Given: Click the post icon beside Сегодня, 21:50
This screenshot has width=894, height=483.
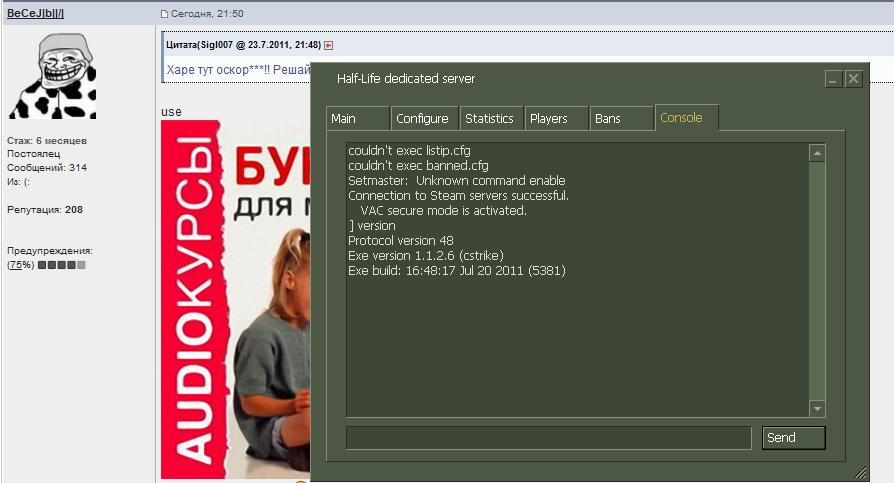Looking at the screenshot, I should (x=164, y=14).
